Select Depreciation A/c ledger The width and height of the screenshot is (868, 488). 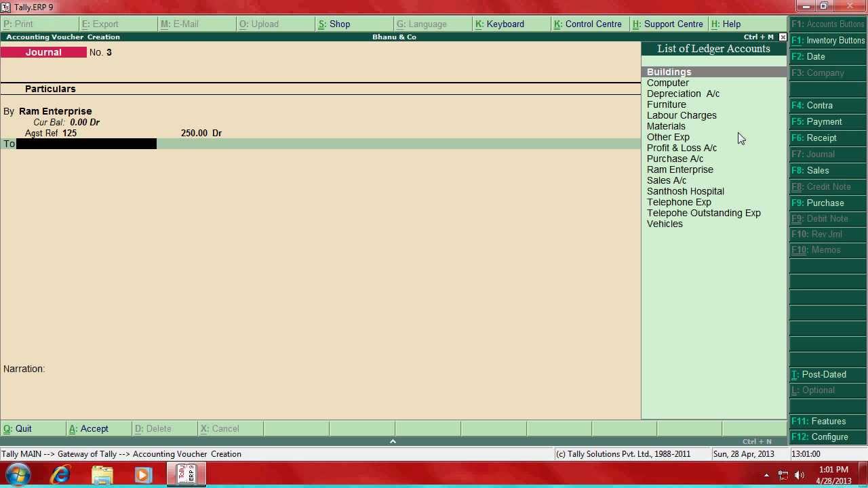click(x=683, y=94)
